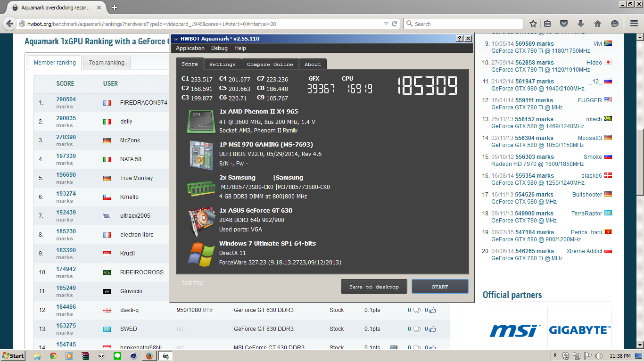Select the Score tab in Aquamark
Viewport: 644px width, 362px height.
pos(190,64)
